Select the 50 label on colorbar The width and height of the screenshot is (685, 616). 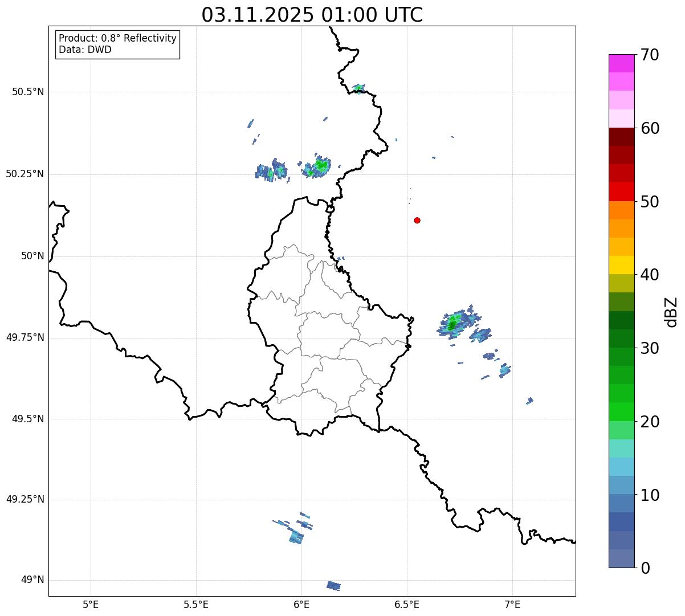(650, 202)
